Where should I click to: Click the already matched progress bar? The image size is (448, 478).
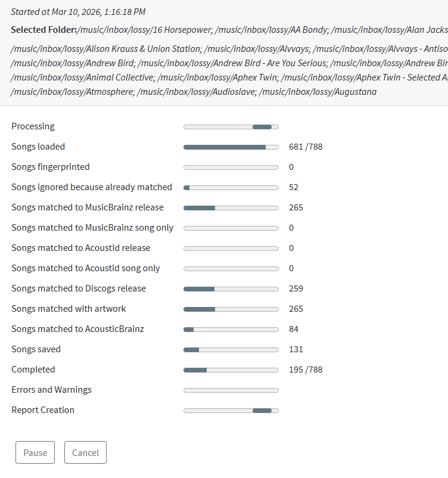tap(231, 188)
